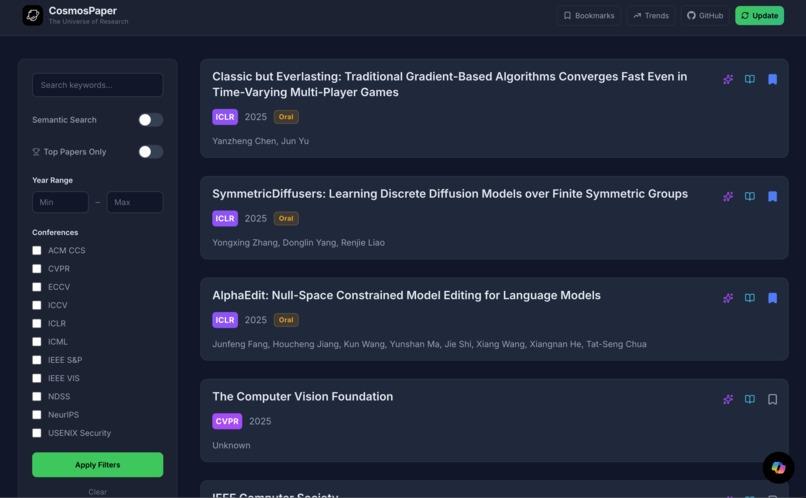Image resolution: width=806 pixels, height=498 pixels.
Task: Click sparkle icon on The Computer Vision Foundation
Action: [728, 399]
